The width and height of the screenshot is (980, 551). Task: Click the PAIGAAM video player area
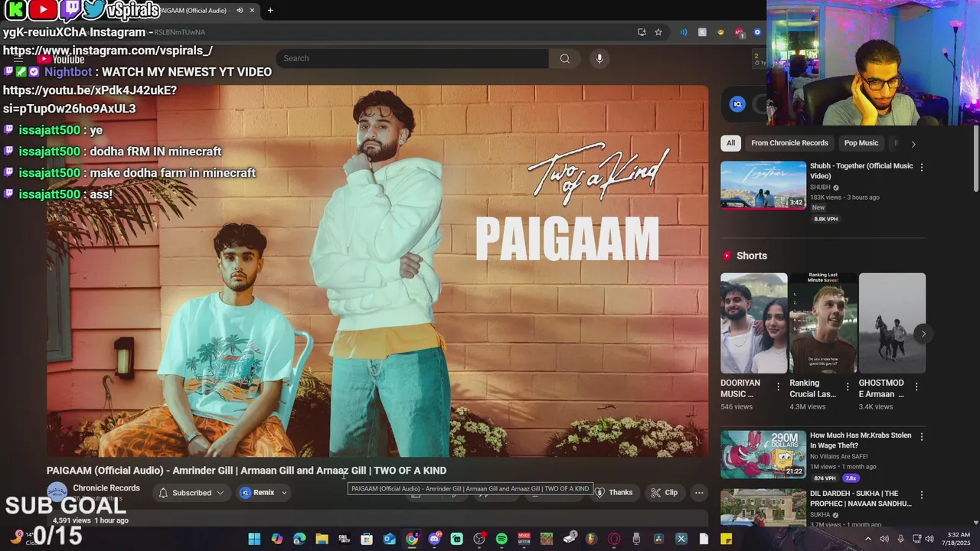[377, 270]
